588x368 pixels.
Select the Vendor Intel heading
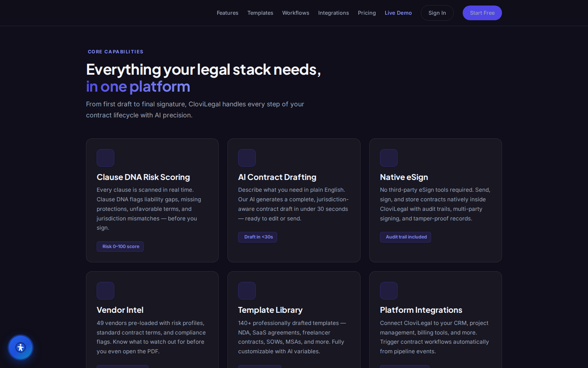click(x=120, y=310)
